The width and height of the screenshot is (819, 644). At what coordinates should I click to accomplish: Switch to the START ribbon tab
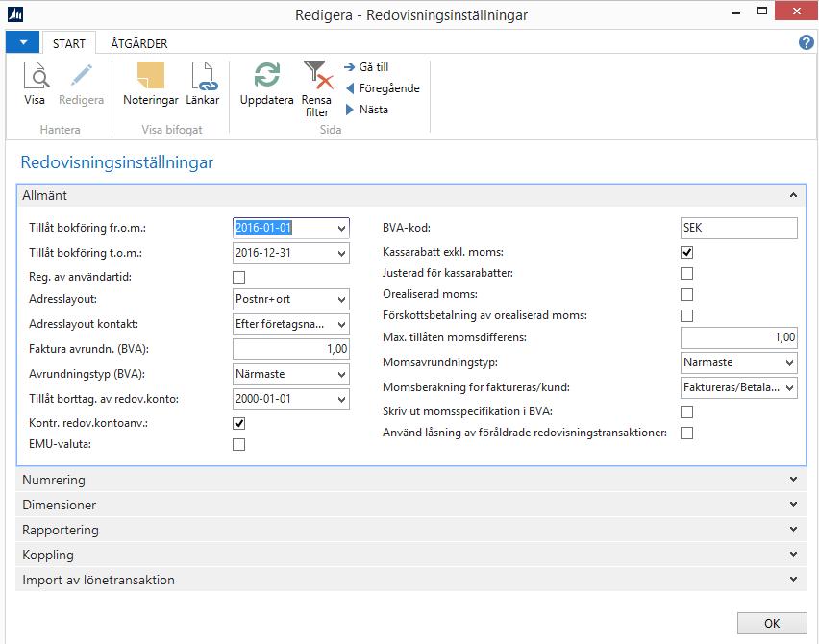click(69, 43)
